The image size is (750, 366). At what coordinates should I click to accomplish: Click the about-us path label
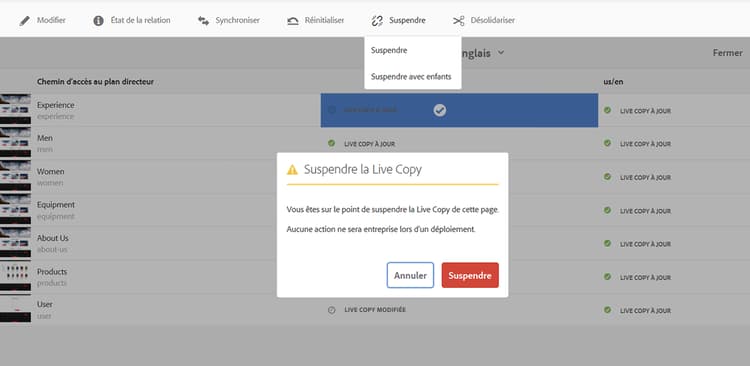(x=52, y=250)
